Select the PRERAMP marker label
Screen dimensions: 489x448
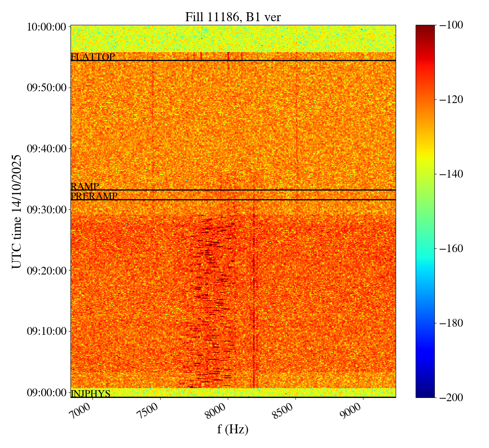click(94, 196)
